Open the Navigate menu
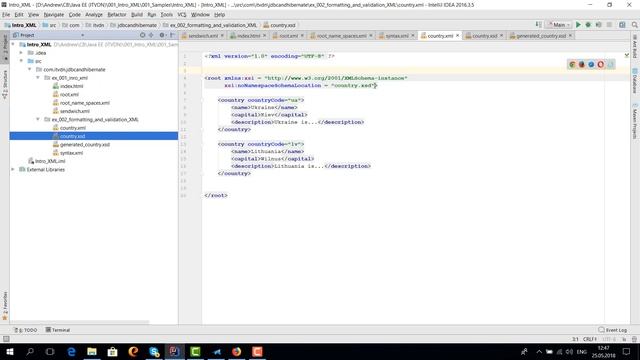This screenshot has height=360, width=640. point(53,15)
